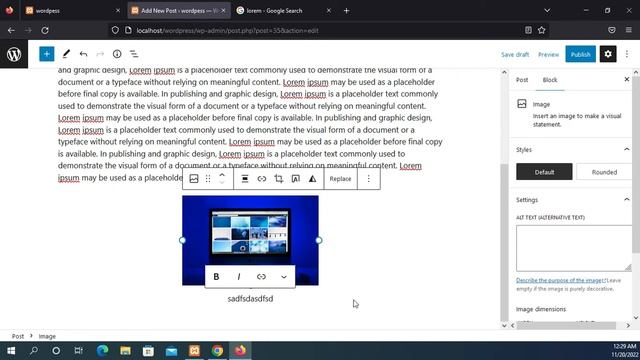This screenshot has height=360, width=640.
Task: Crop the image
Action: 279,179
